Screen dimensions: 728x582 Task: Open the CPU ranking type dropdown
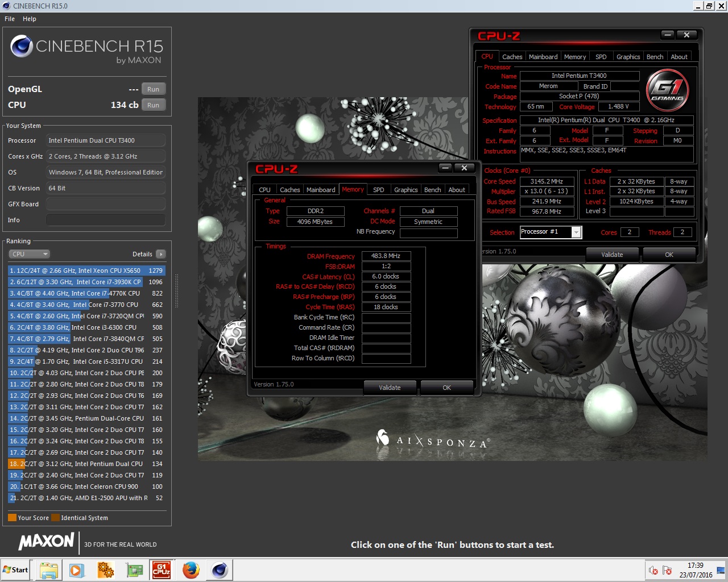[29, 254]
